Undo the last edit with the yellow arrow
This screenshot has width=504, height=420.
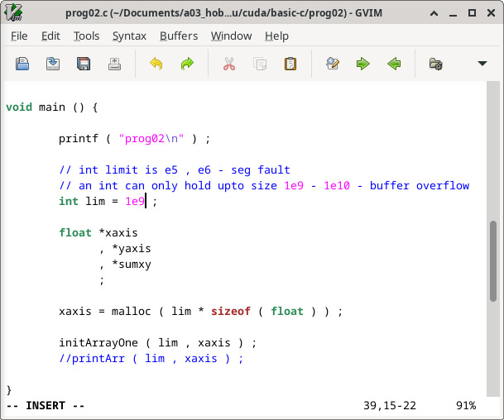156,64
